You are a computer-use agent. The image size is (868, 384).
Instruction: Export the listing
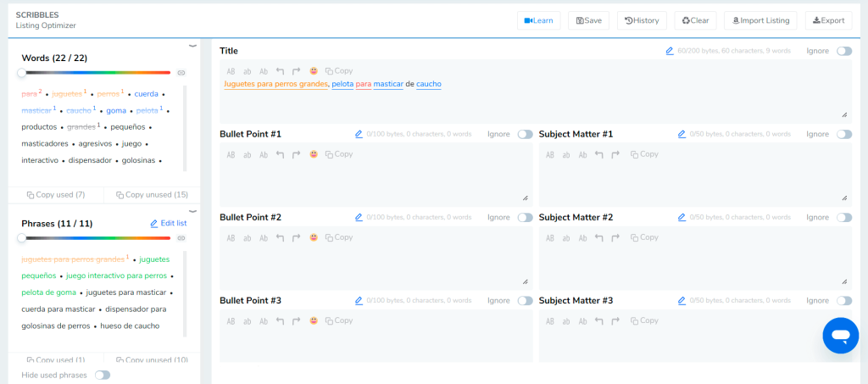pos(828,20)
